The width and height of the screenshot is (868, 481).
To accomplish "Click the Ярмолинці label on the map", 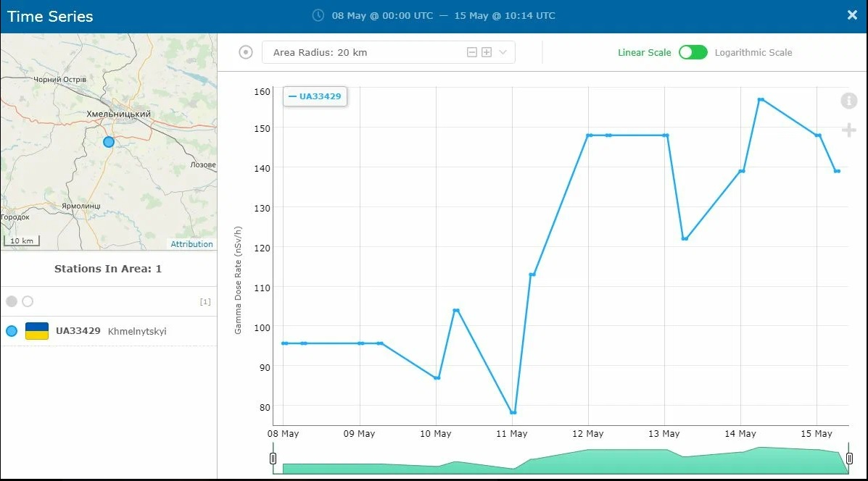I will [x=80, y=206].
